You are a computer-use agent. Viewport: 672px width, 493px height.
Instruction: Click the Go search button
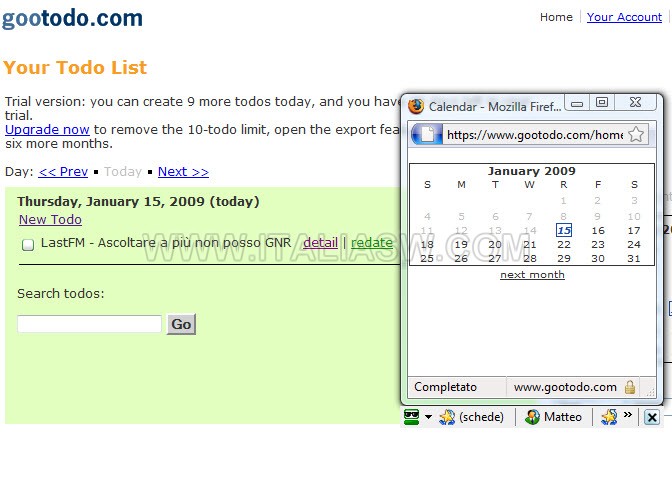(181, 324)
